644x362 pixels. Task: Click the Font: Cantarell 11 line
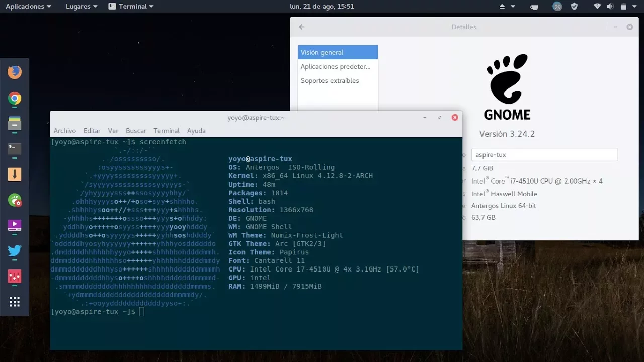pyautogui.click(x=267, y=261)
